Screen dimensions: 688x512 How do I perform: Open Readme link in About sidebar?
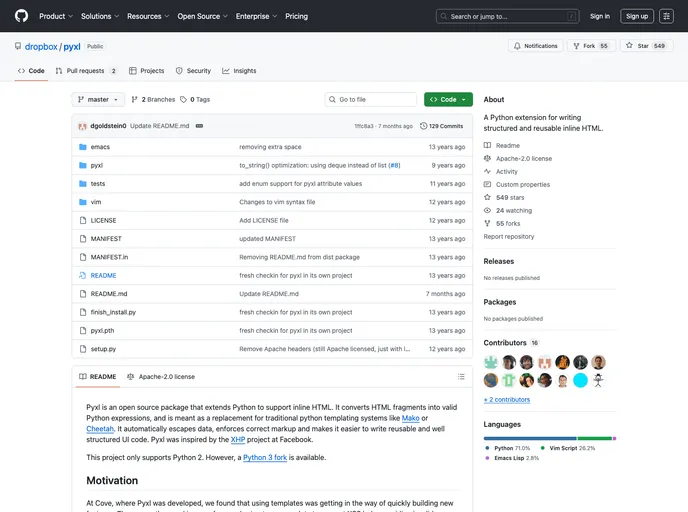tap(502, 146)
